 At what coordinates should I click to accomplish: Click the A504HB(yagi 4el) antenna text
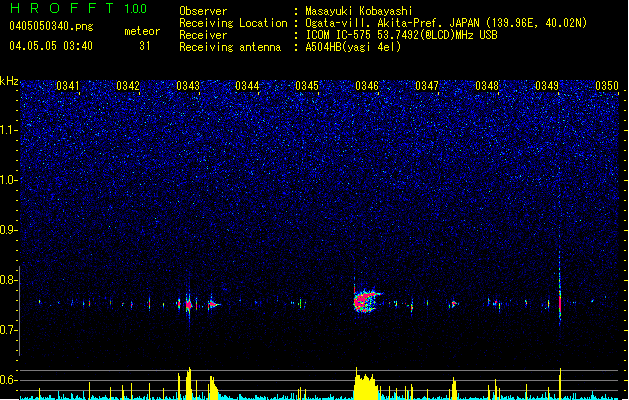coord(353,47)
